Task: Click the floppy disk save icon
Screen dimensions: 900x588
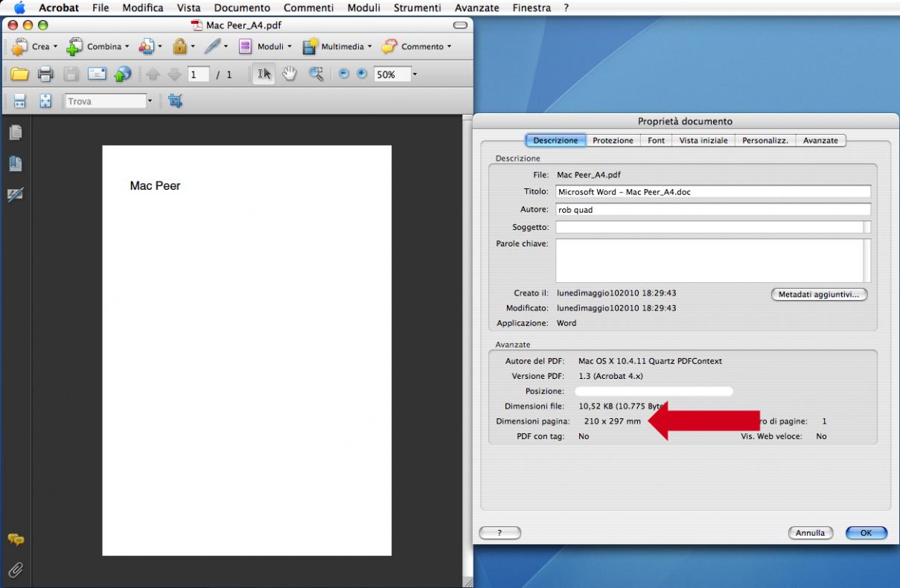Action: pyautogui.click(x=71, y=74)
